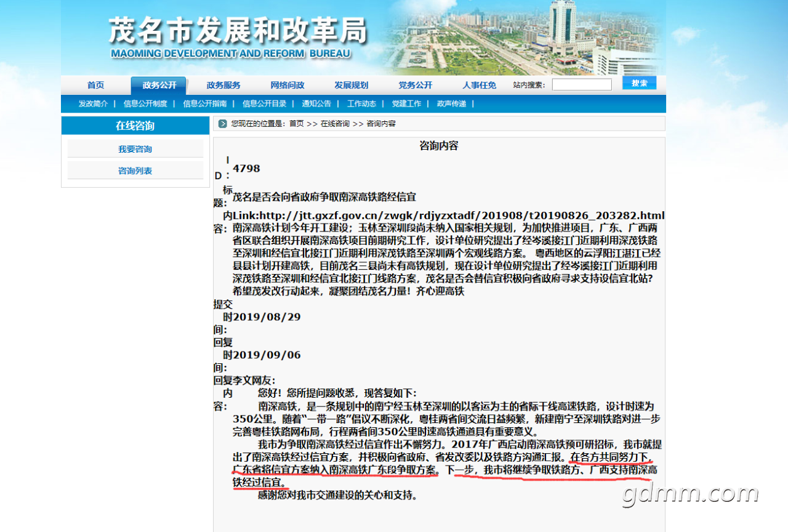Open 信息公开目录 submenu item

[x=264, y=104]
